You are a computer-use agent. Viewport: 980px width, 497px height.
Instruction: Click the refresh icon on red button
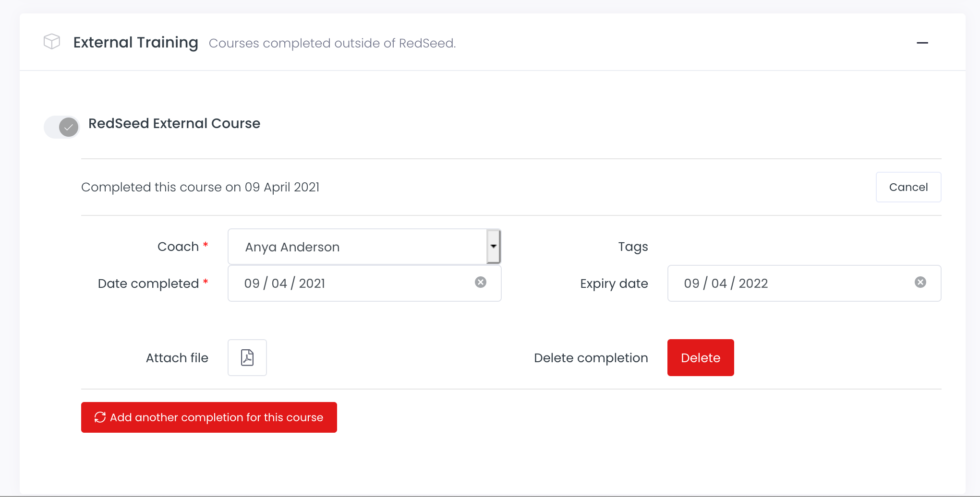(x=99, y=417)
